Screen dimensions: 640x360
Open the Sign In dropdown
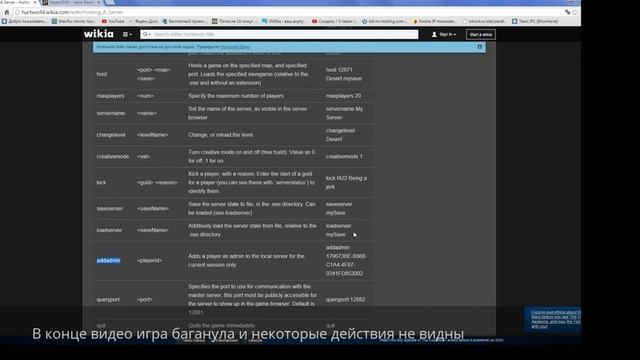click(444, 34)
